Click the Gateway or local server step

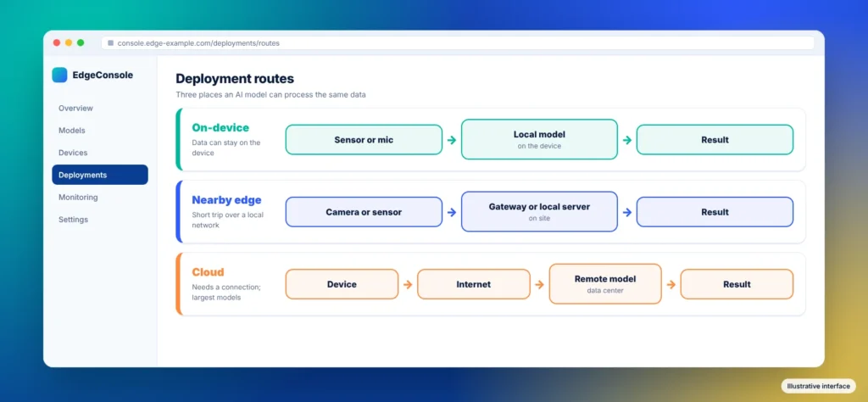click(539, 211)
